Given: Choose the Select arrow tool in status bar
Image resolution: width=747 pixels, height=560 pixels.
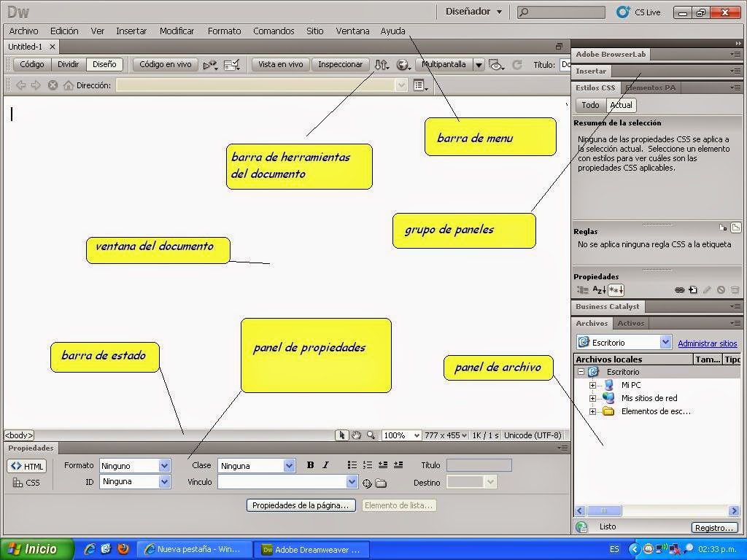Looking at the screenshot, I should pos(341,435).
